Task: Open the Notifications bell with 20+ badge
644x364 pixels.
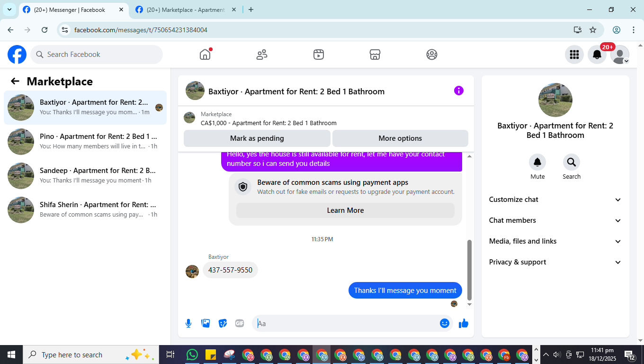Action: 597,55
